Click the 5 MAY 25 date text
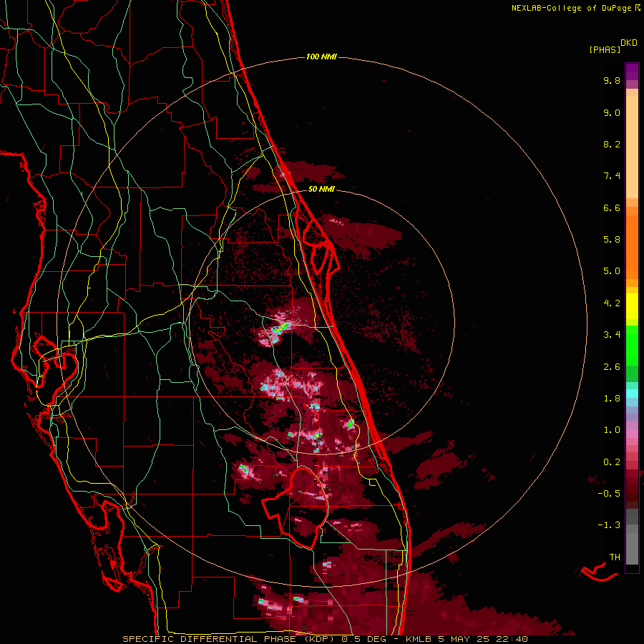 tap(463, 639)
